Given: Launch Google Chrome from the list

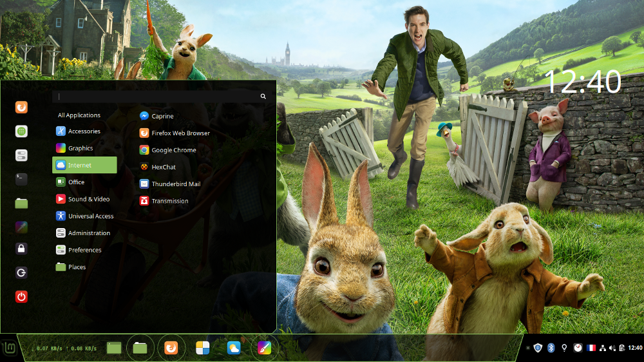Looking at the screenshot, I should (x=167, y=150).
